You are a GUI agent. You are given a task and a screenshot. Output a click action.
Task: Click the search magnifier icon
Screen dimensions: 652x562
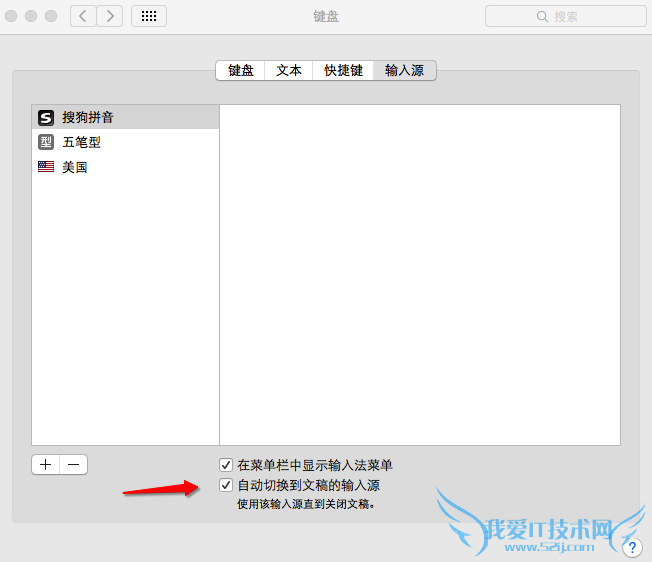pyautogui.click(x=542, y=17)
